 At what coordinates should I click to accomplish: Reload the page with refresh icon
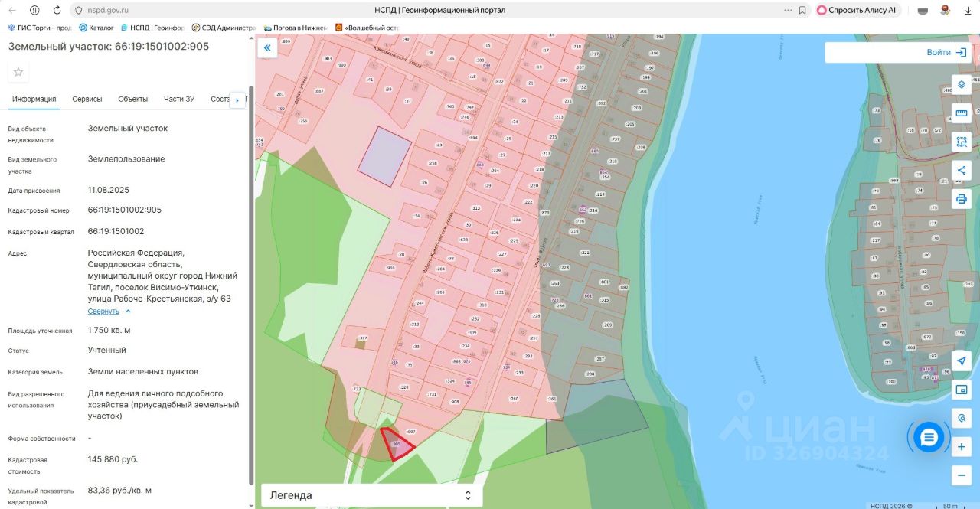coord(57,10)
